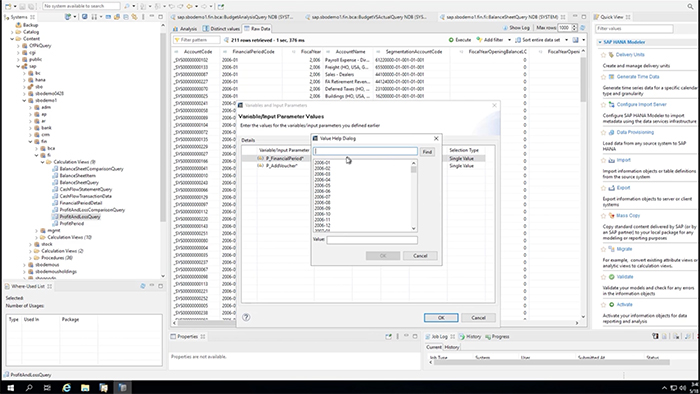The image size is (700, 394).
Task: Open the Generate Time Data link
Action: pyautogui.click(x=638, y=77)
